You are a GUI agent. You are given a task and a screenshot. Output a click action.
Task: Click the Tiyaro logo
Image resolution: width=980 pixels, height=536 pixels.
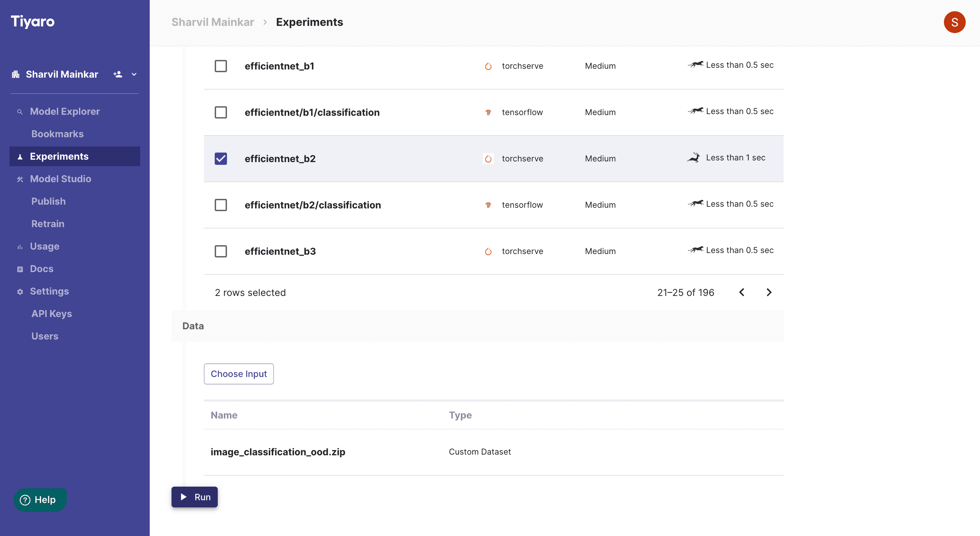click(x=33, y=22)
